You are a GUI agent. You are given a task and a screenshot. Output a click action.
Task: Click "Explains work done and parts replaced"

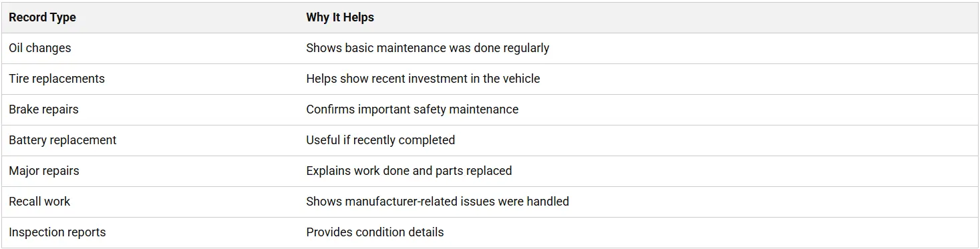coord(409,171)
